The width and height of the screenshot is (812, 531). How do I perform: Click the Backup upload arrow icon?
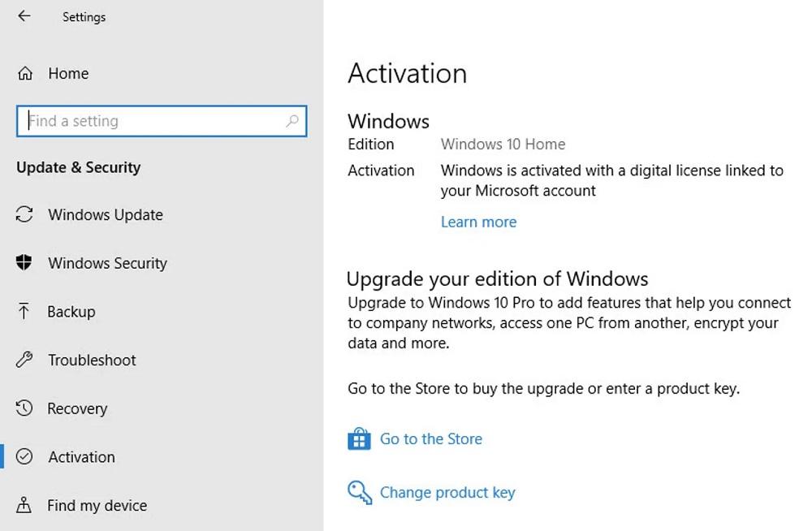pyautogui.click(x=24, y=312)
